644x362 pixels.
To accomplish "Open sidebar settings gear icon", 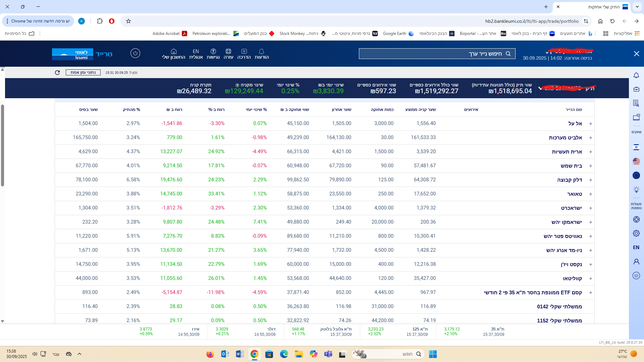I will pyautogui.click(x=636, y=233).
